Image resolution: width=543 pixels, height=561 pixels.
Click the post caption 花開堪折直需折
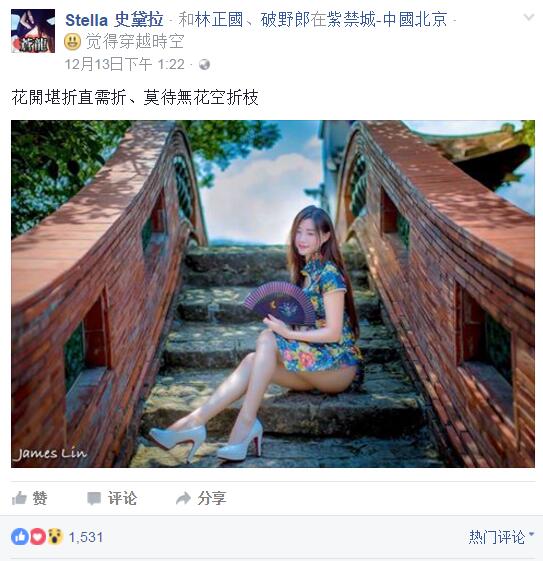69,97
